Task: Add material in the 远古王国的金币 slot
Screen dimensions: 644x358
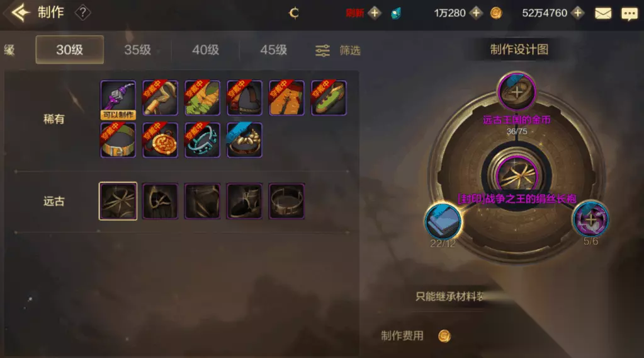Action: coord(517,92)
